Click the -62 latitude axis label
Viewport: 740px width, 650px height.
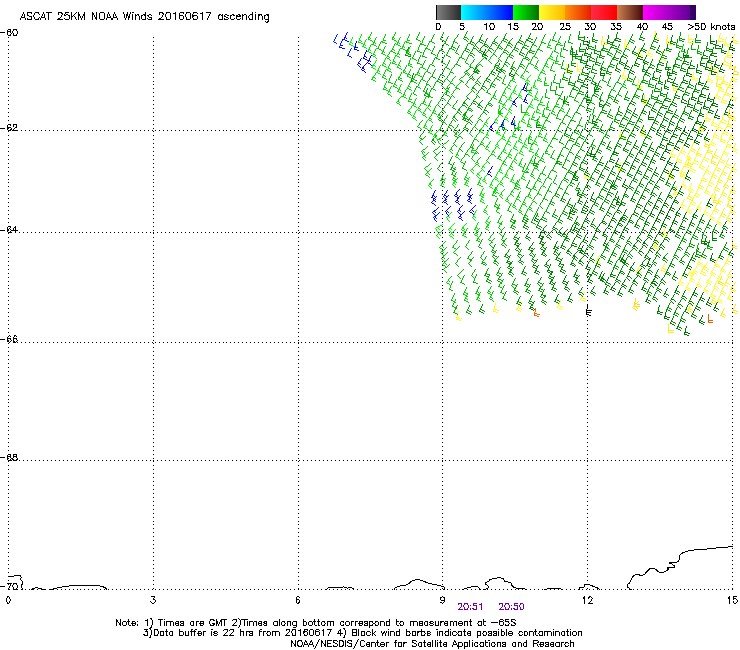10,128
